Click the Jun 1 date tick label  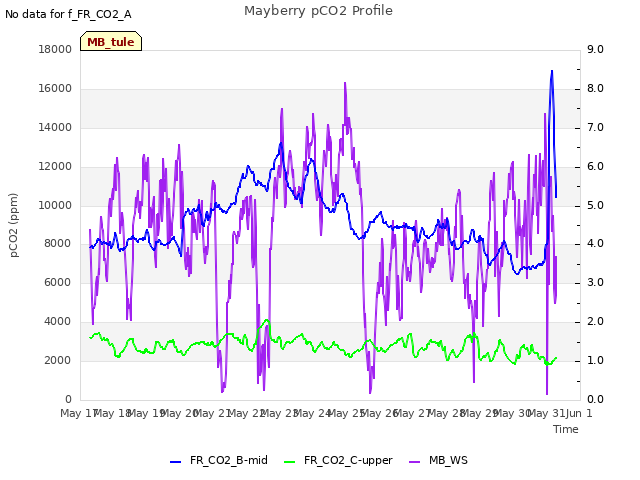(579, 413)
